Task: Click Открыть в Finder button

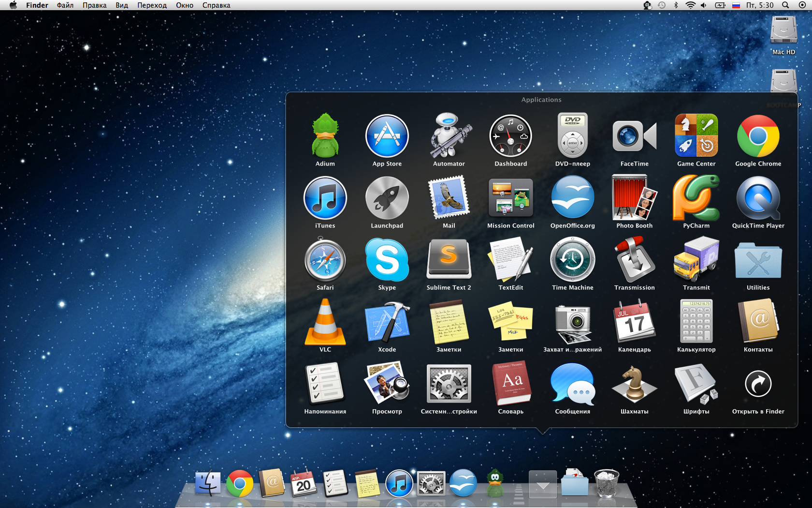Action: (x=758, y=384)
